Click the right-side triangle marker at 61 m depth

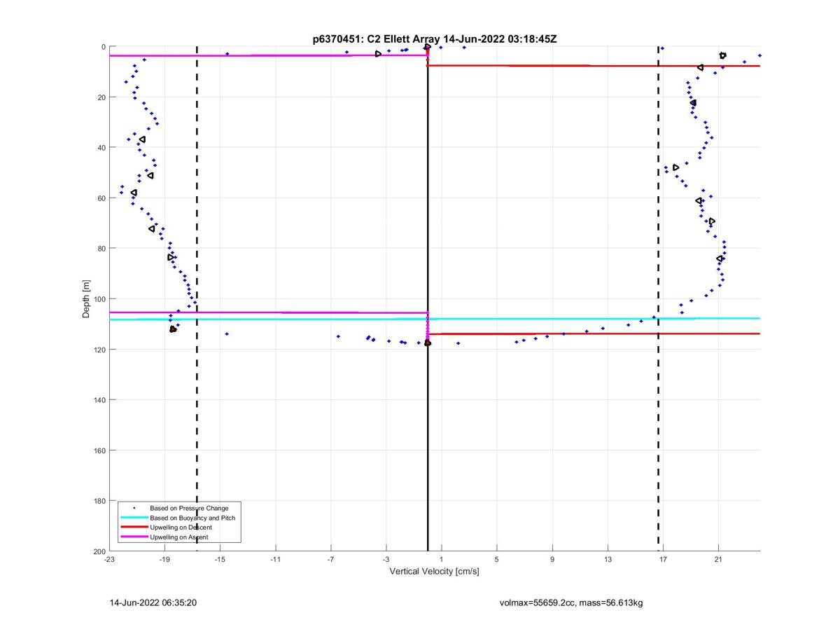tap(699, 201)
